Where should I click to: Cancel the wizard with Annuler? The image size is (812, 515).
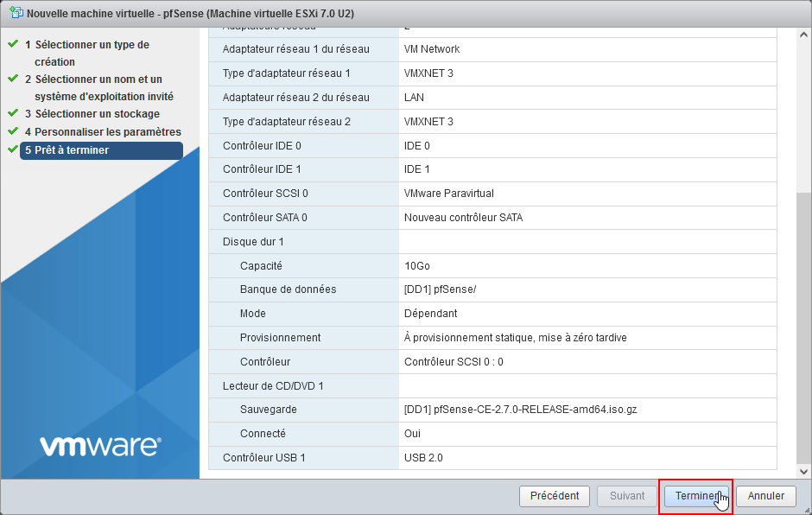coord(766,496)
